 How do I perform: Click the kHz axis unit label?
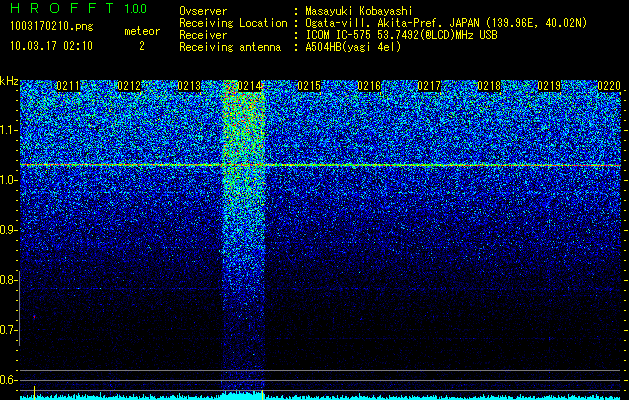tap(9, 81)
